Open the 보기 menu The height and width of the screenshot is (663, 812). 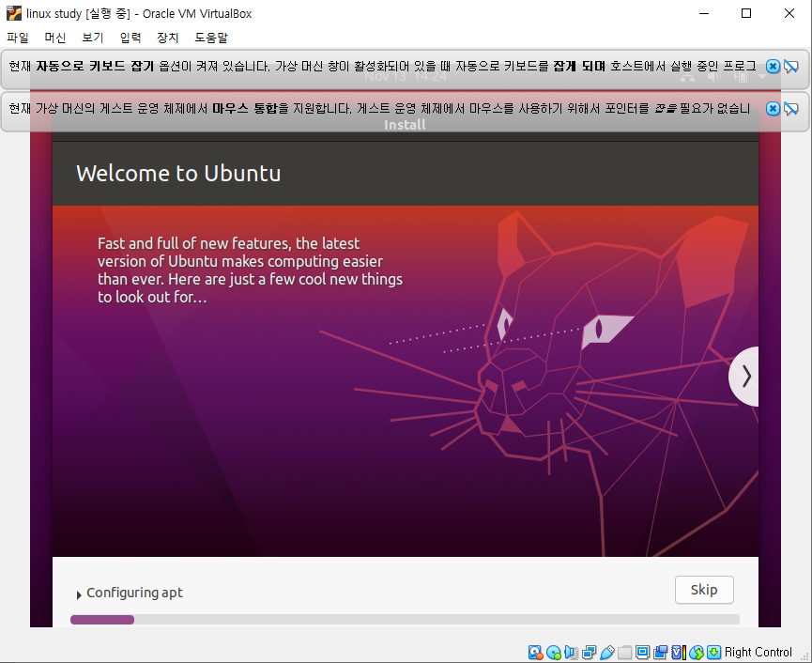[x=93, y=38]
